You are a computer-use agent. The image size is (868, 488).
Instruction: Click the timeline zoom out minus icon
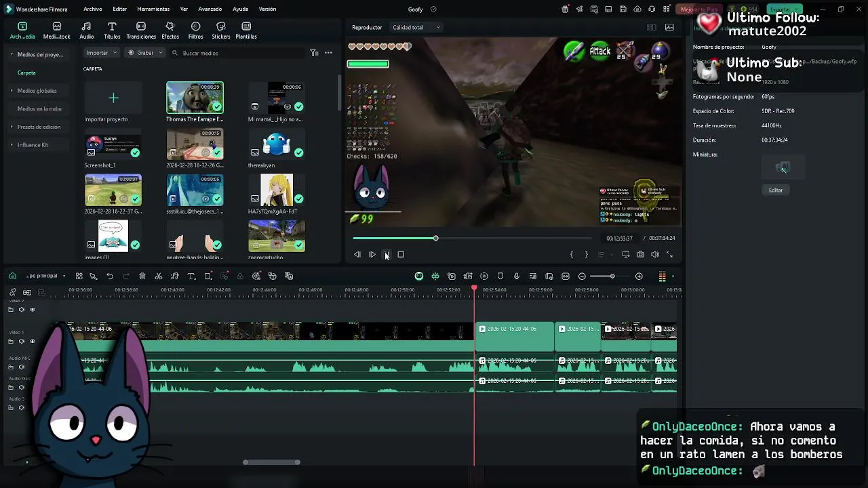click(x=582, y=276)
